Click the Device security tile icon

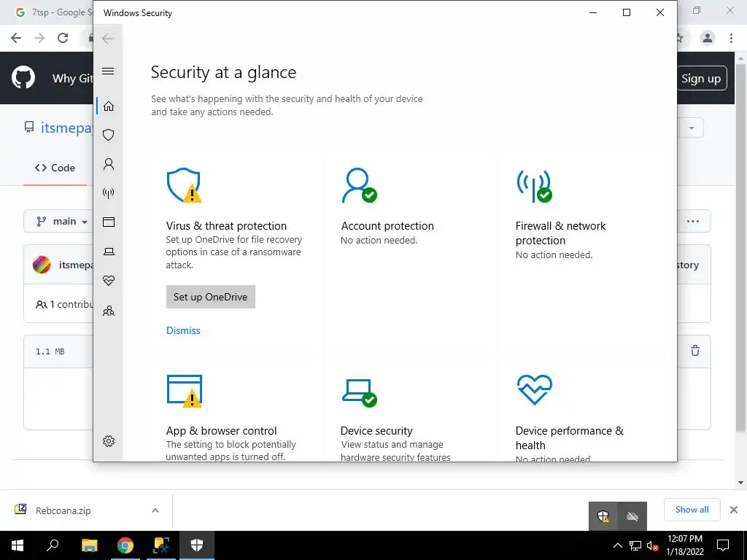point(359,393)
